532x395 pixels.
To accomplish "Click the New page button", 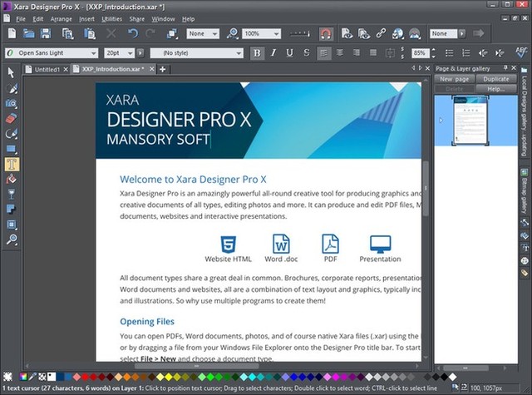I will click(455, 79).
